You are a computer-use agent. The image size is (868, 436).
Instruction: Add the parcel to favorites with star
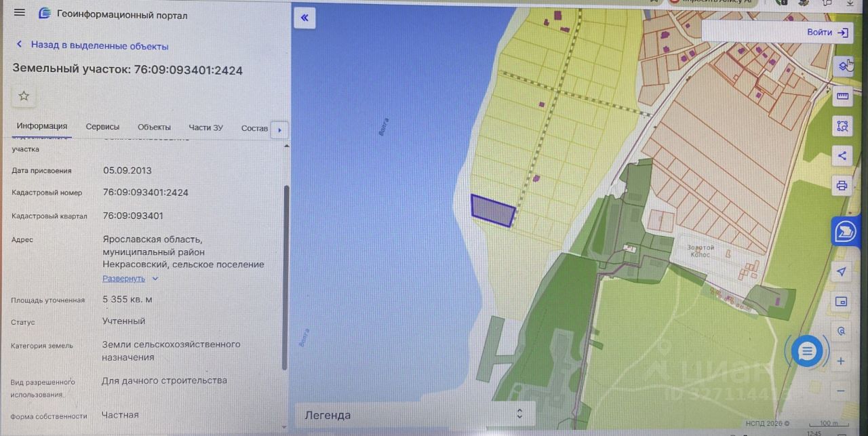click(x=24, y=96)
